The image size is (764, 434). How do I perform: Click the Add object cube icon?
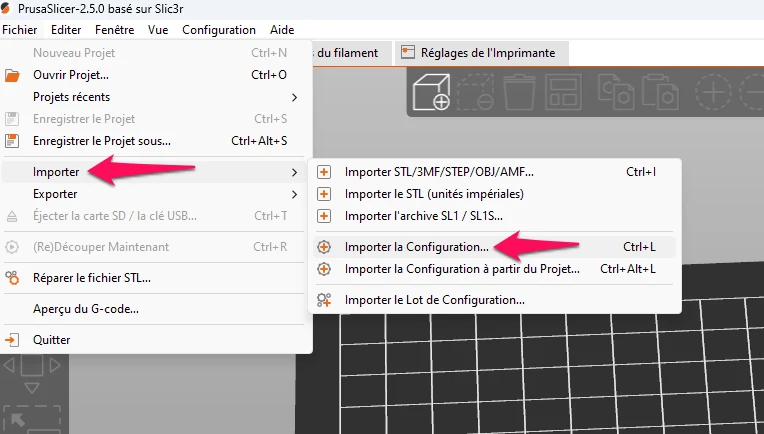click(431, 92)
